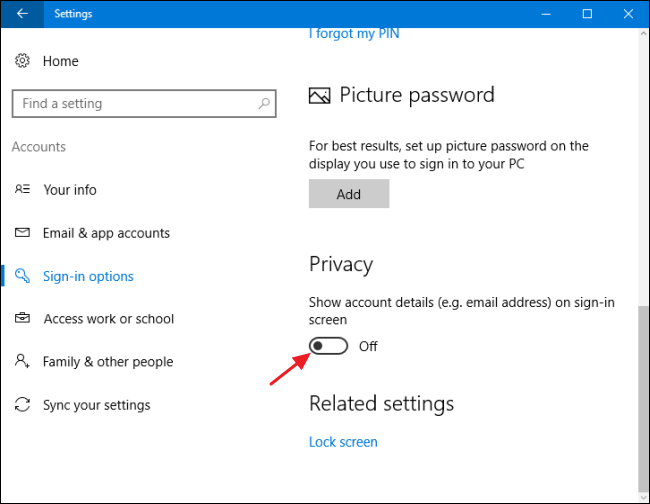Click the Picture password image icon
This screenshot has height=504, width=650.
pyautogui.click(x=320, y=96)
